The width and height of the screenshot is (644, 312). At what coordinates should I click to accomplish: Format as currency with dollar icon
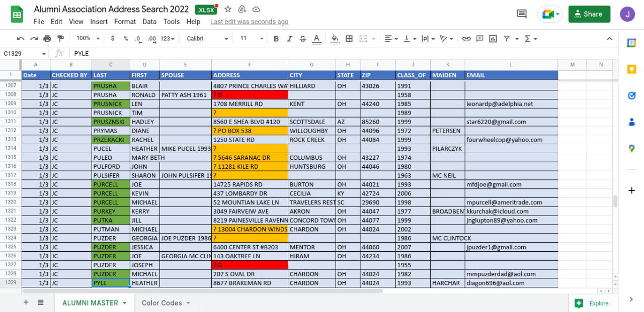[113, 39]
